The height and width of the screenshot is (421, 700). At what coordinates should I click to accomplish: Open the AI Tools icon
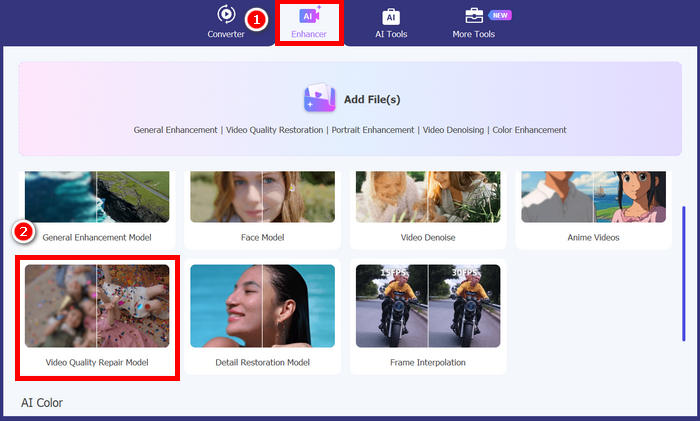[x=391, y=16]
